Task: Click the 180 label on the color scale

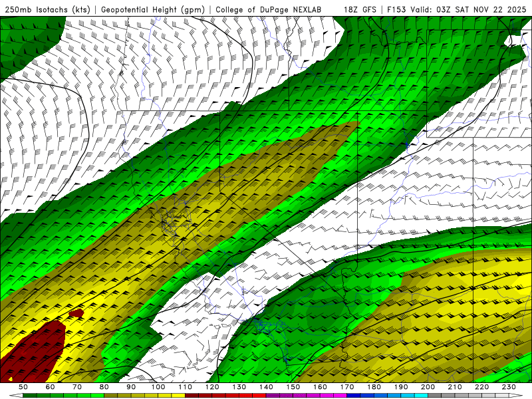Action: coord(374,387)
